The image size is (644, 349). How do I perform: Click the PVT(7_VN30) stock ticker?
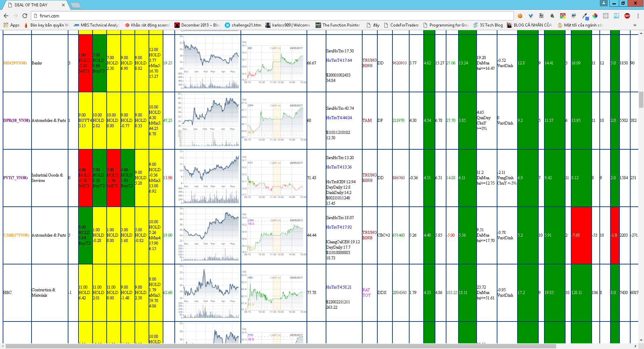click(15, 178)
